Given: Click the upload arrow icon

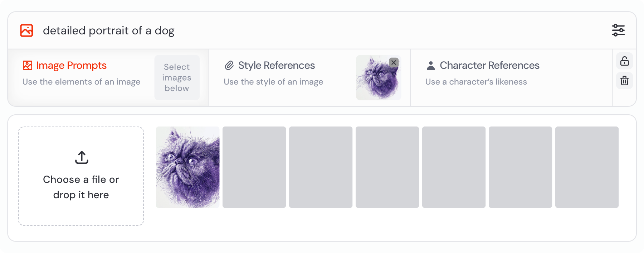Looking at the screenshot, I should click(x=82, y=157).
